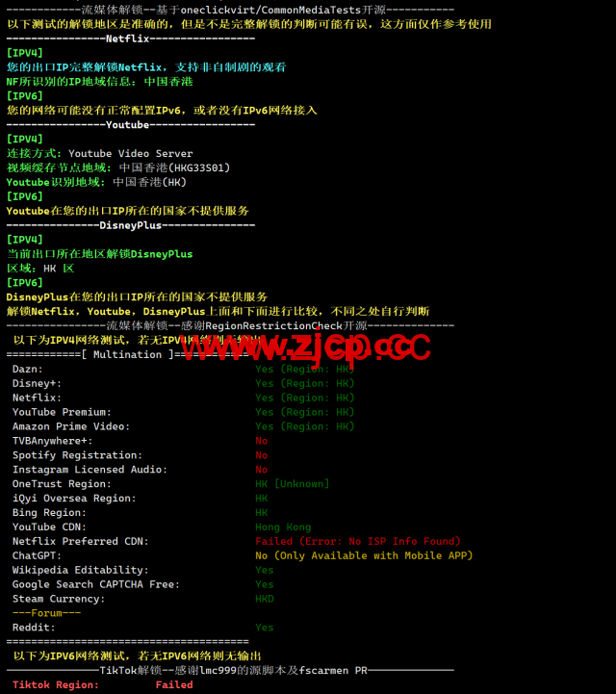Click the 'Multination' header label
Image resolution: width=616 pixels, height=694 pixels.
point(127,355)
